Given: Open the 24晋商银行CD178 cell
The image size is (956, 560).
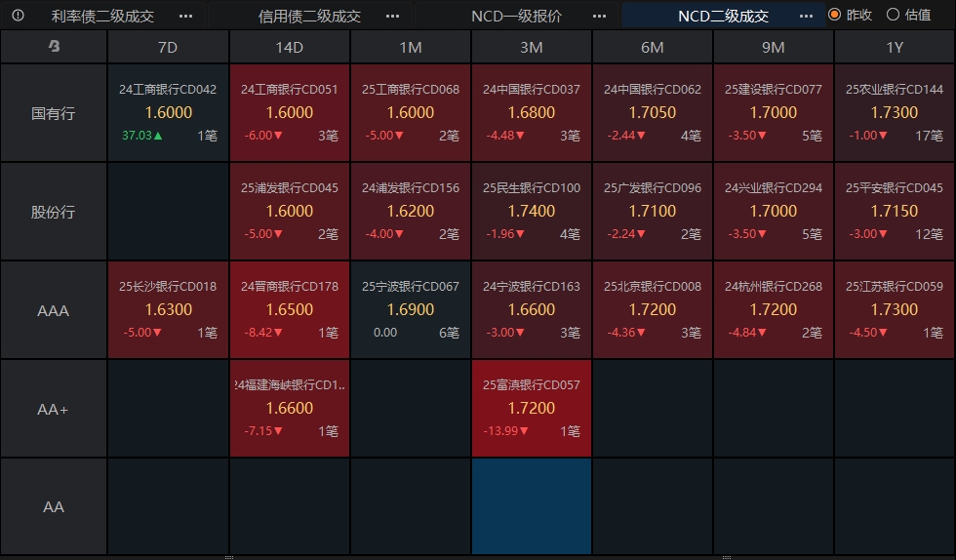Looking at the screenshot, I should click(289, 310).
